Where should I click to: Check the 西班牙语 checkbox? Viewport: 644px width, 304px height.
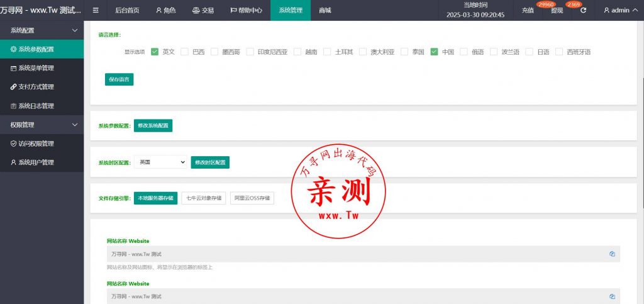[559, 52]
